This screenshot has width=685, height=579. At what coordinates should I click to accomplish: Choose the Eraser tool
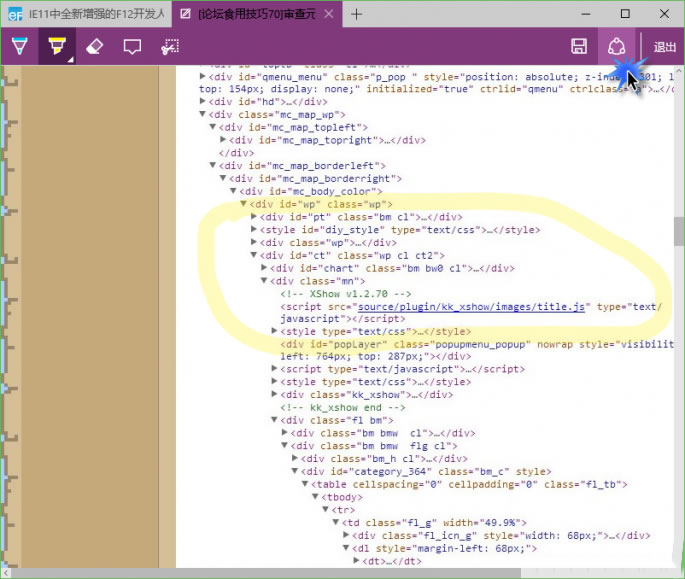94,46
